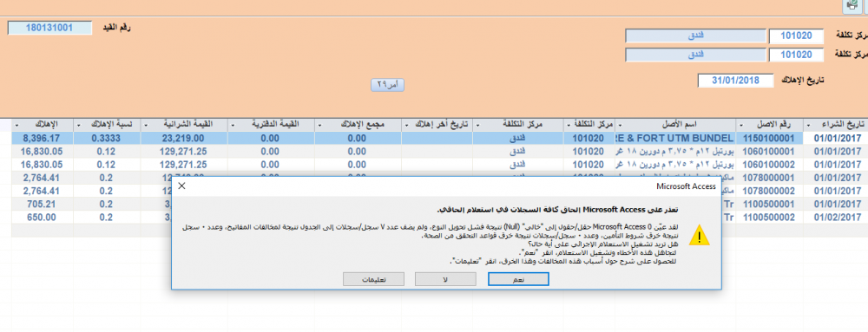Click the تاريخ الإهلاك date field 31/01/2018
The height and width of the screenshot is (332, 868).
[736, 81]
